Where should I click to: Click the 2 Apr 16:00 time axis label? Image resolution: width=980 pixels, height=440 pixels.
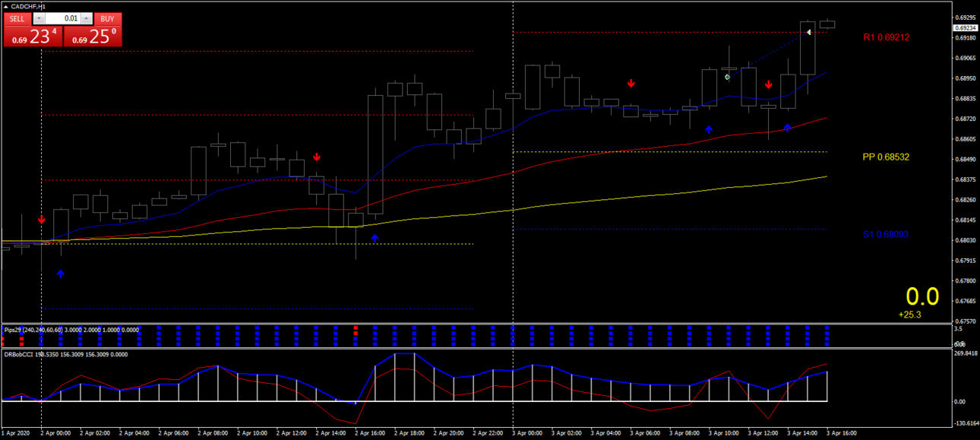(x=371, y=433)
